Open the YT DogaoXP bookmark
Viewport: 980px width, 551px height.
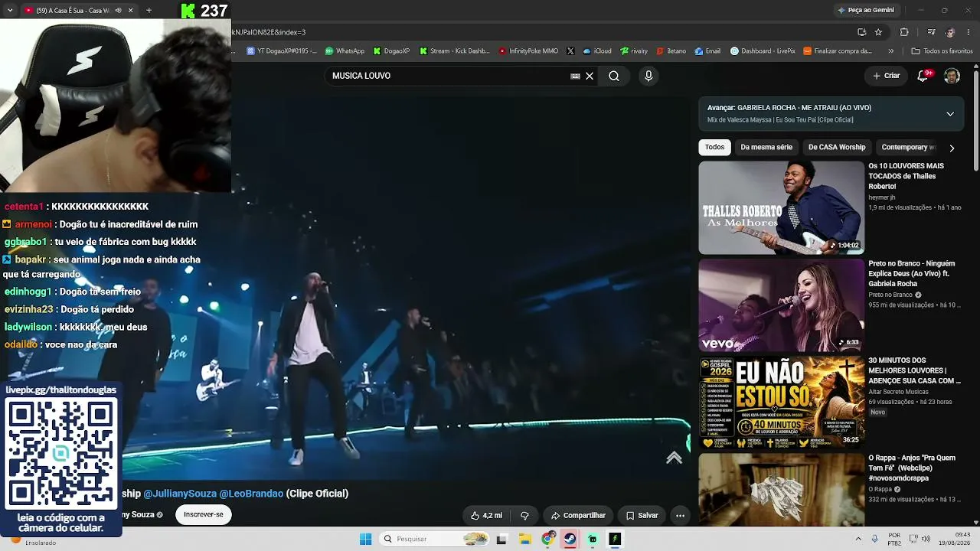tap(281, 51)
